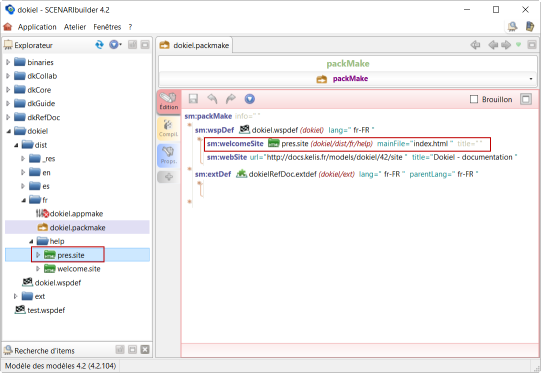Screen dimensions: 541x373
Task: Click the editor fullscreen square icon
Action: click(526, 99)
